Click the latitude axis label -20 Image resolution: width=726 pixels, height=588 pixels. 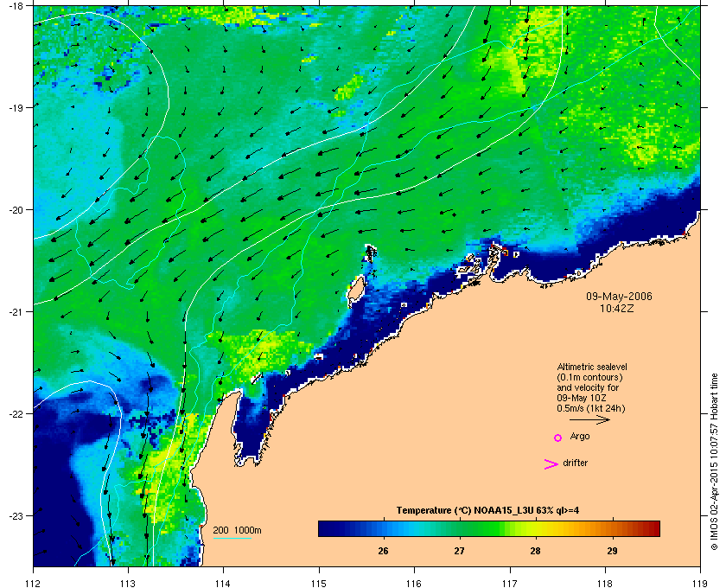point(16,209)
